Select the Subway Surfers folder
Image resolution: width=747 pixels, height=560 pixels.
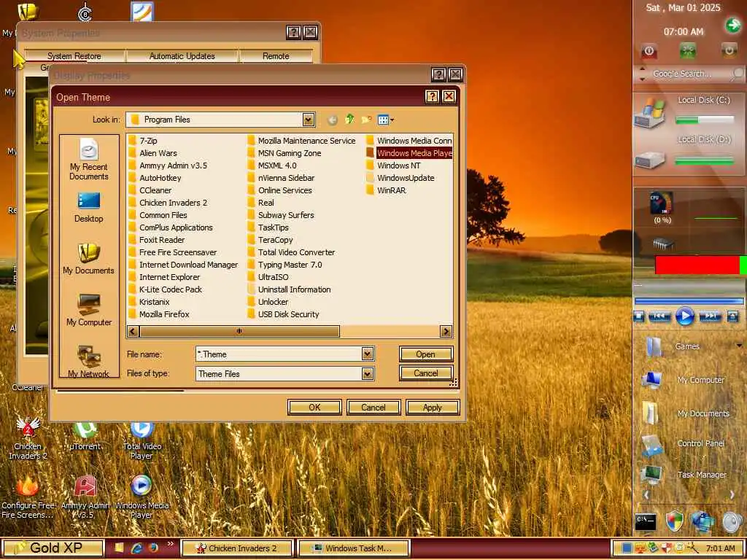coord(281,215)
